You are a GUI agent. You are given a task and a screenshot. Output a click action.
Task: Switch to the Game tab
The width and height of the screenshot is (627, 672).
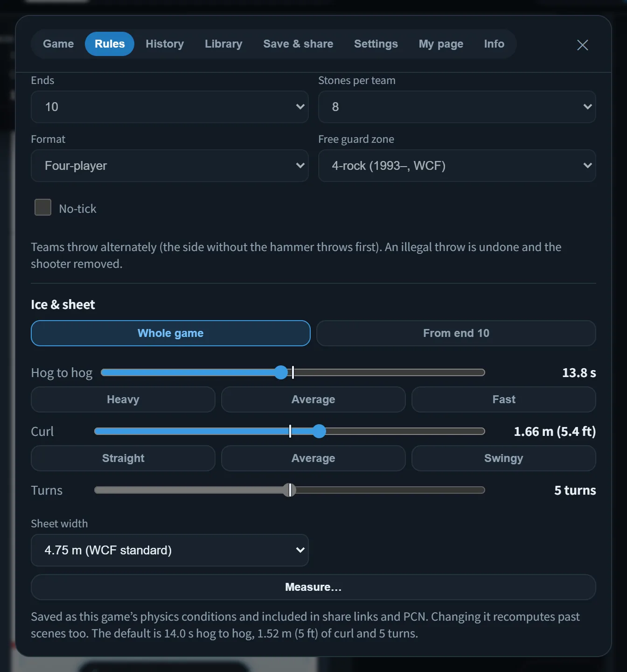click(58, 44)
